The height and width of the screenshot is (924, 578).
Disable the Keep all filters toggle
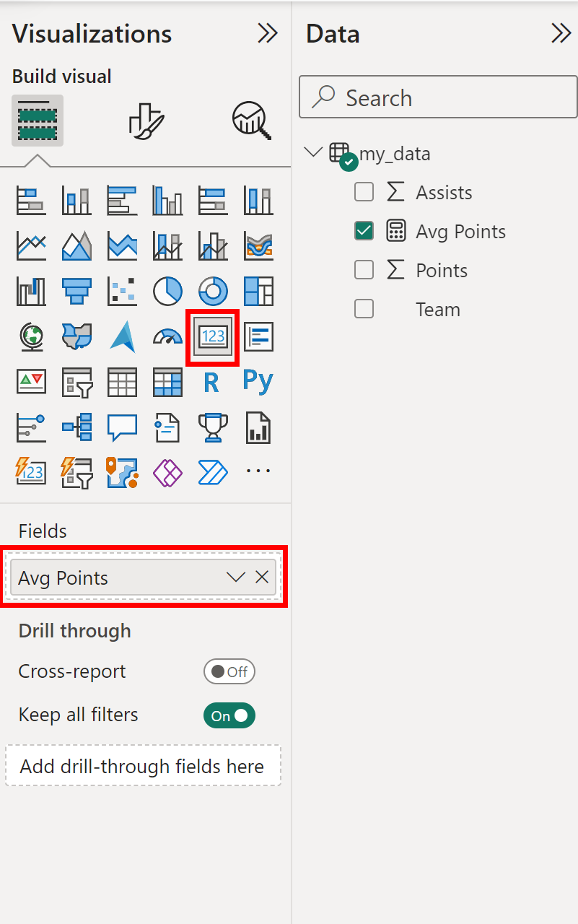[229, 715]
